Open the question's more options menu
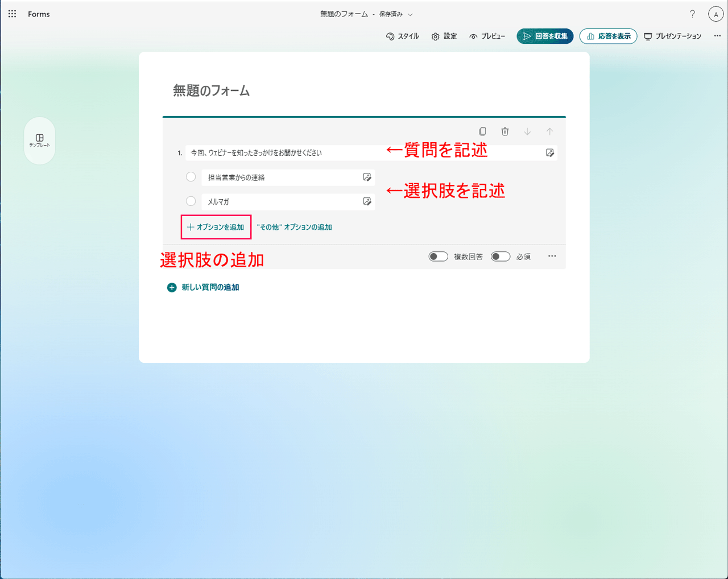 point(551,256)
